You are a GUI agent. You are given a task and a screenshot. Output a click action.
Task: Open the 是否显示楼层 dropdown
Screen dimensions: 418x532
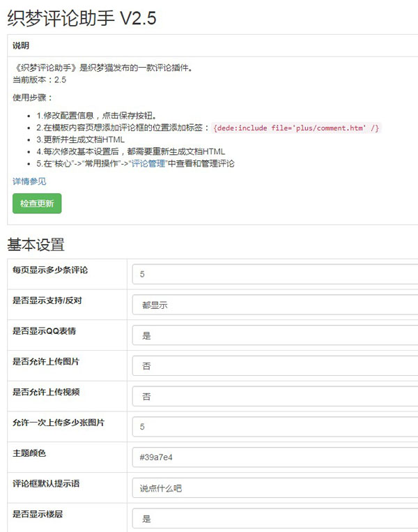tap(275, 519)
